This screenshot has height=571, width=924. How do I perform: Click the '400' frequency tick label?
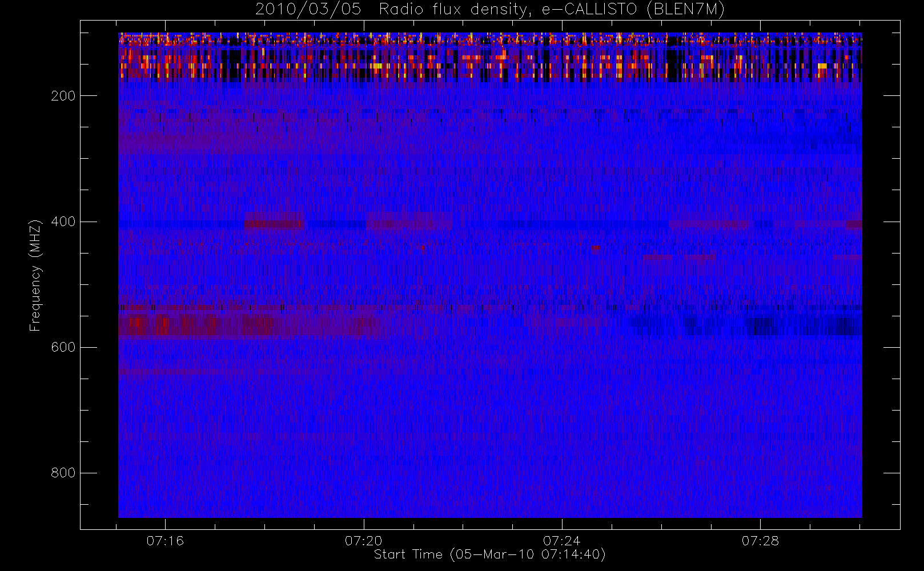pos(63,222)
